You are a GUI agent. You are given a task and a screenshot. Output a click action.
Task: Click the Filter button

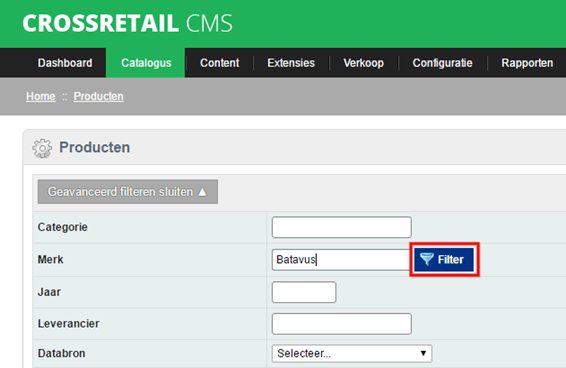pyautogui.click(x=444, y=259)
